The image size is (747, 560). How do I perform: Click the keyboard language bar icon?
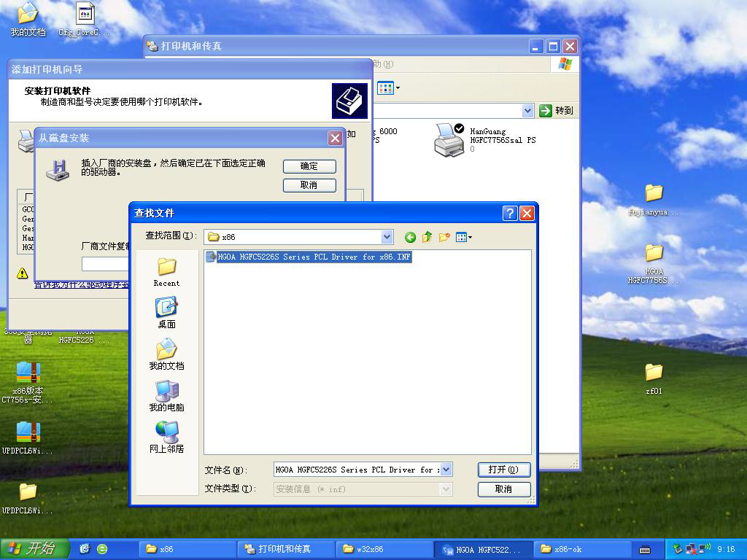[x=645, y=550]
